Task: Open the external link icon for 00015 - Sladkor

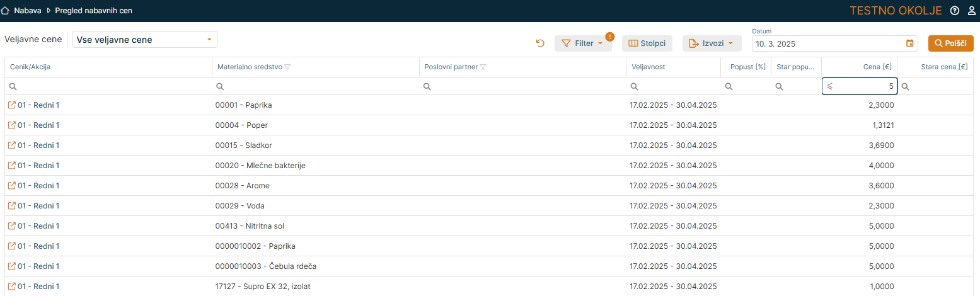Action: [x=11, y=145]
